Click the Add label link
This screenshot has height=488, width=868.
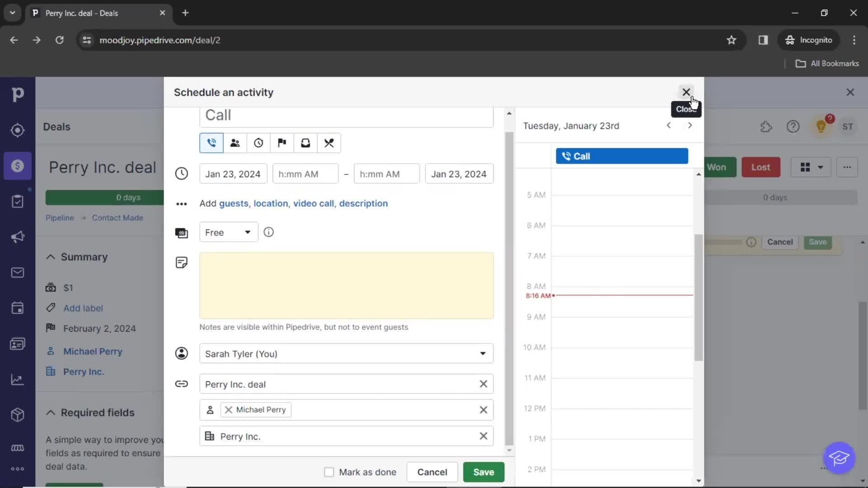pos(83,308)
